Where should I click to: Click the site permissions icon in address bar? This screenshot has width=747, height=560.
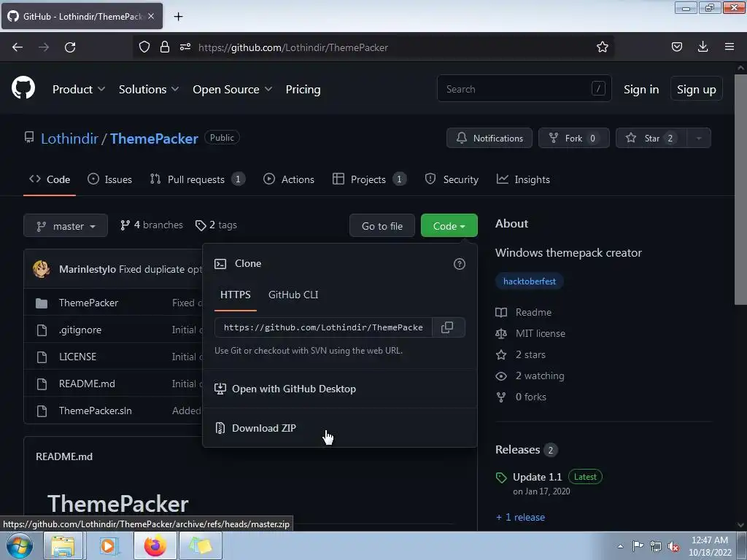pyautogui.click(x=185, y=47)
